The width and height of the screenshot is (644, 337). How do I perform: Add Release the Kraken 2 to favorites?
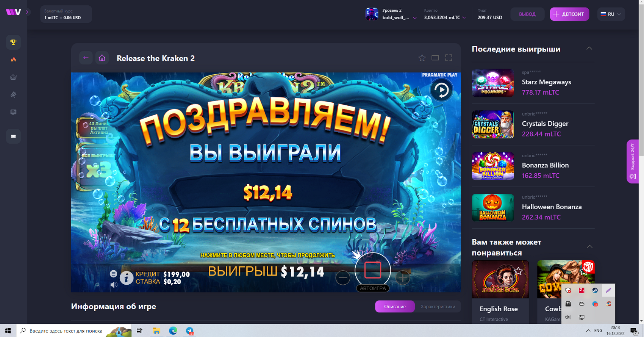coord(422,58)
